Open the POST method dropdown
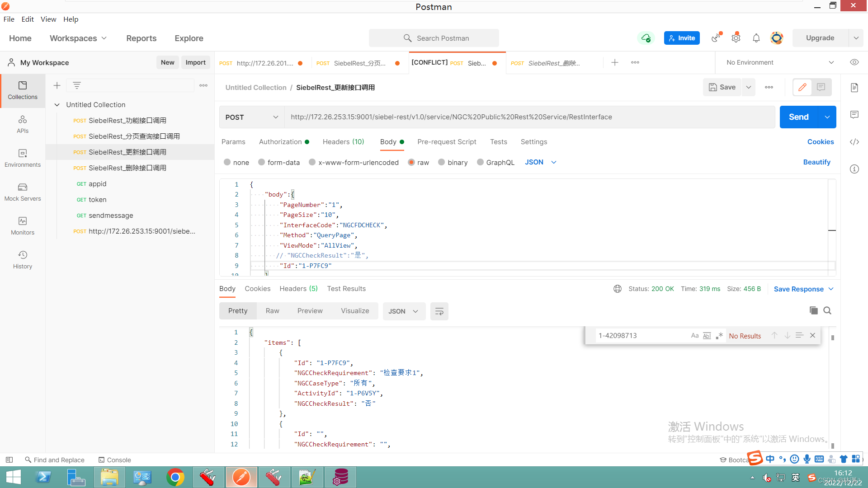The width and height of the screenshot is (868, 488). coord(251,117)
